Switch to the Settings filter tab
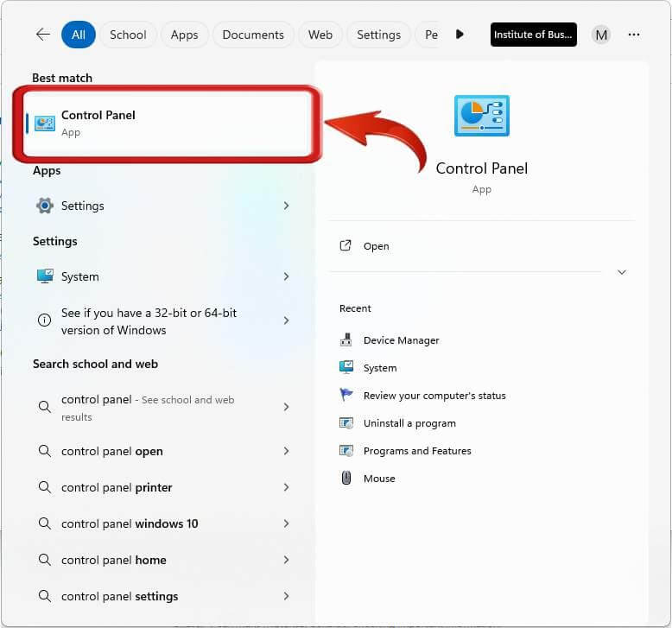This screenshot has height=628, width=672. tap(378, 35)
